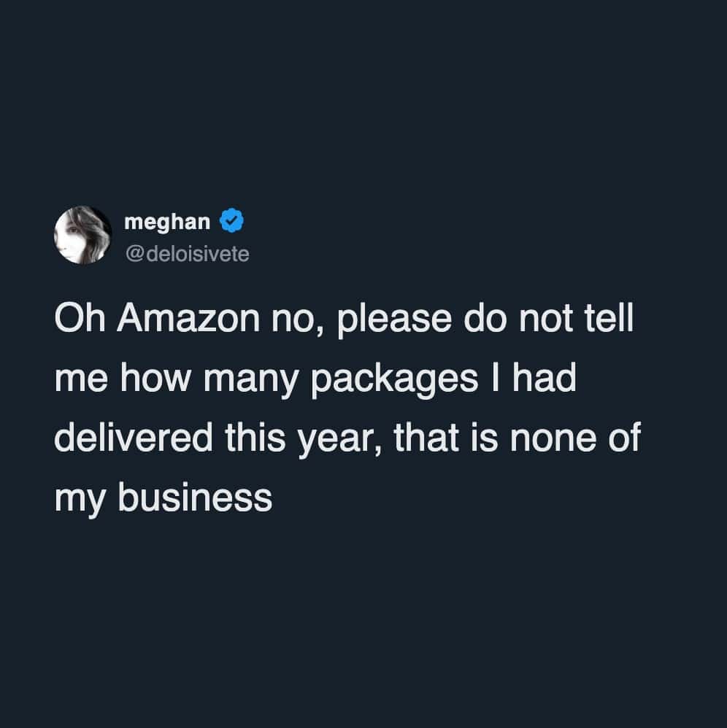Open meghan's profile picture

(x=82, y=235)
